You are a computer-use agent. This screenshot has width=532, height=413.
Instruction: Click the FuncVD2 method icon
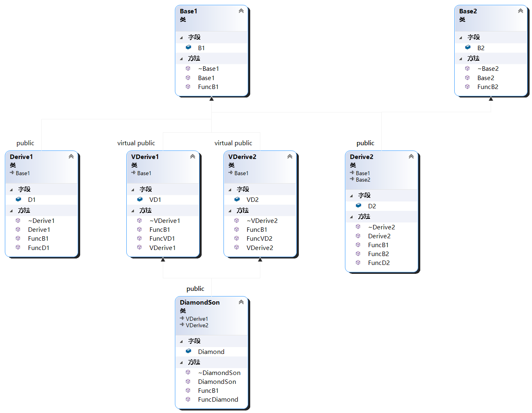click(x=236, y=238)
